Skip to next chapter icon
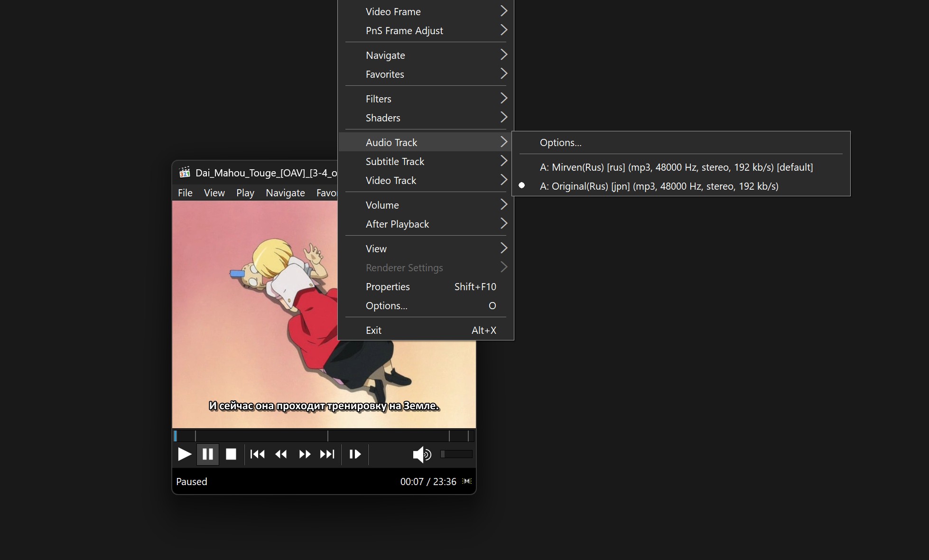929x560 pixels. 327,454
